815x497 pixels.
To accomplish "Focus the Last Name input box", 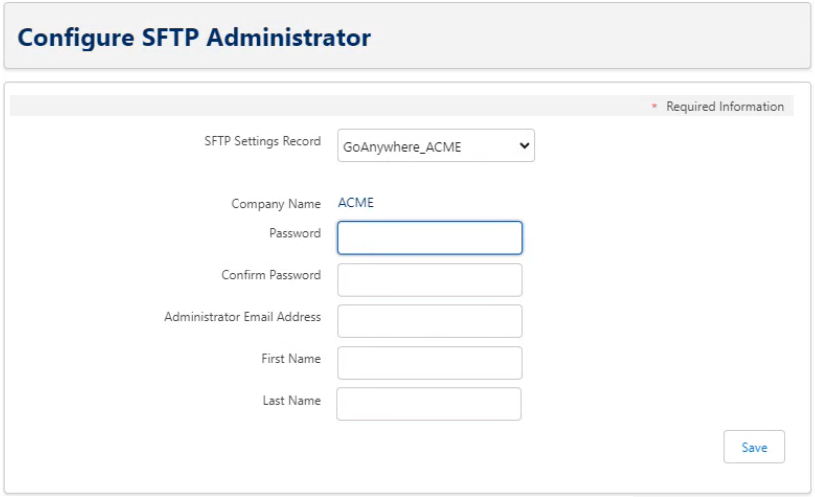I will click(429, 404).
